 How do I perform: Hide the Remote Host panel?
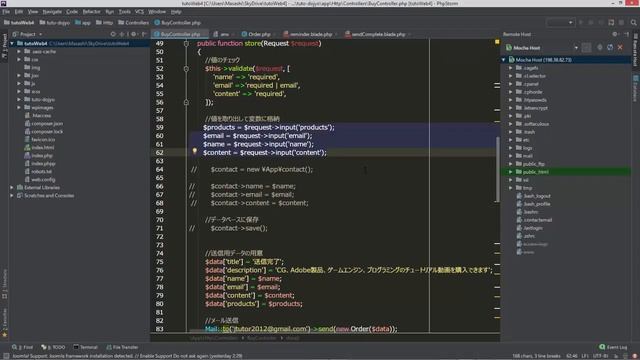coord(627,34)
